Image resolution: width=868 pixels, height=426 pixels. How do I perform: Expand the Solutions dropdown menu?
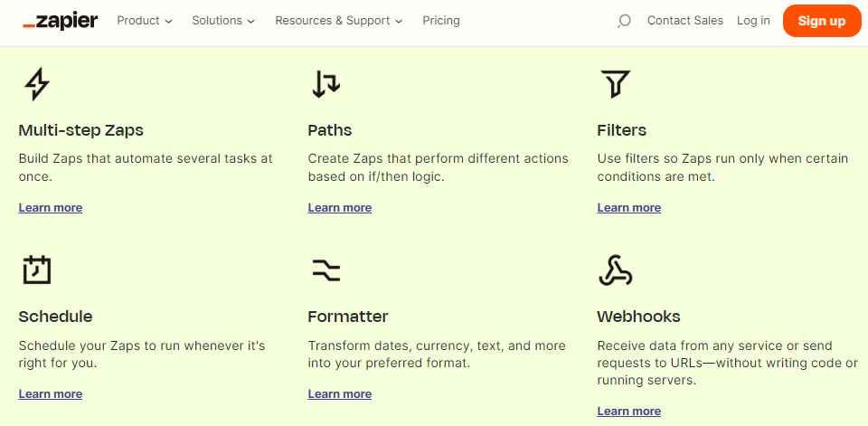tap(223, 21)
